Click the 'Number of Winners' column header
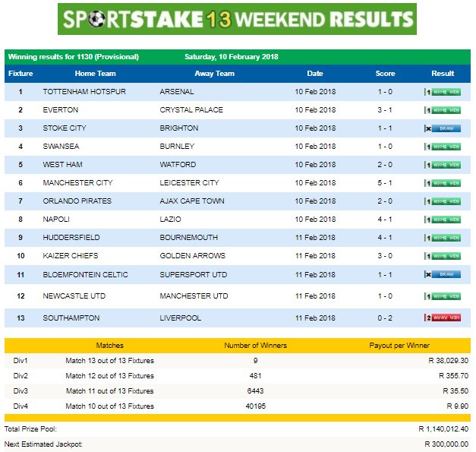This screenshot has height=452, width=476. [255, 346]
